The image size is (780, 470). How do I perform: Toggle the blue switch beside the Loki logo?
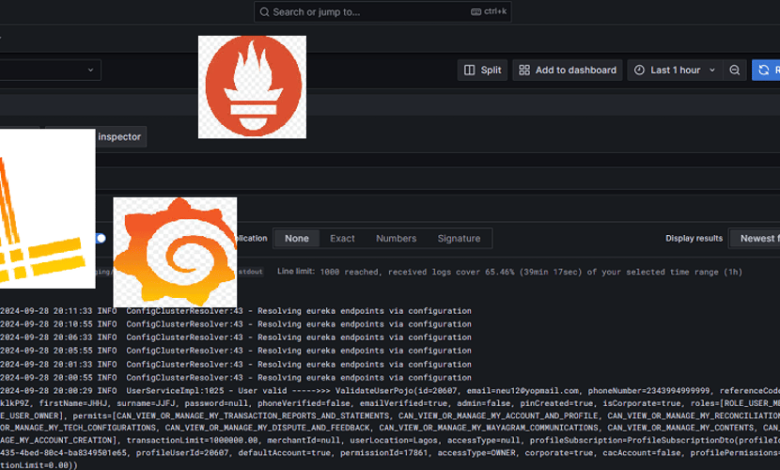click(x=100, y=238)
